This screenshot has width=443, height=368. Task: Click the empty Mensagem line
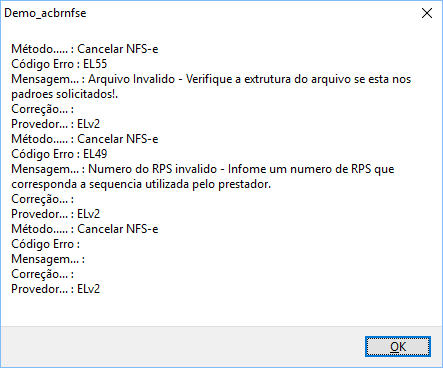48,259
